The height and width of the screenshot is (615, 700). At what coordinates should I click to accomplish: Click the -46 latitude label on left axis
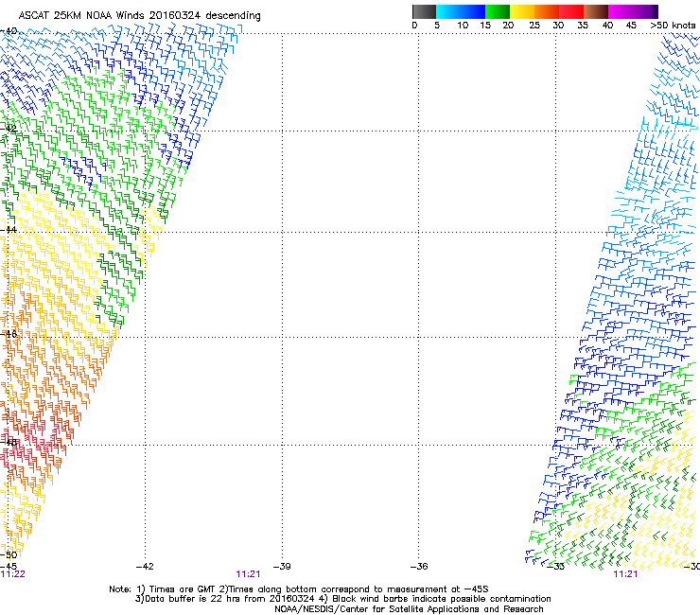click(x=9, y=334)
